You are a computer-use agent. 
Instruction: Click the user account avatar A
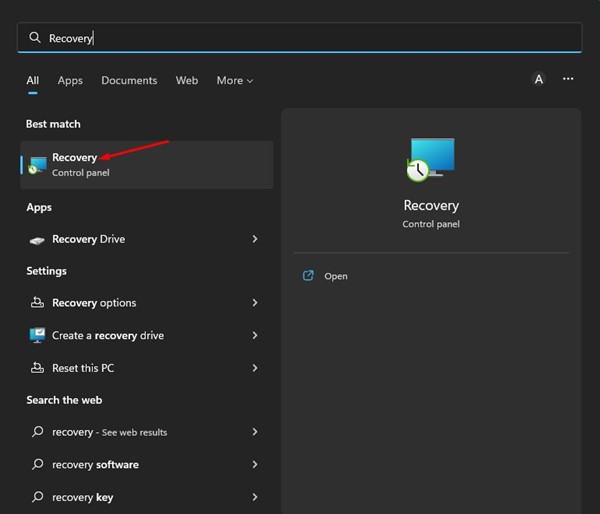point(539,79)
